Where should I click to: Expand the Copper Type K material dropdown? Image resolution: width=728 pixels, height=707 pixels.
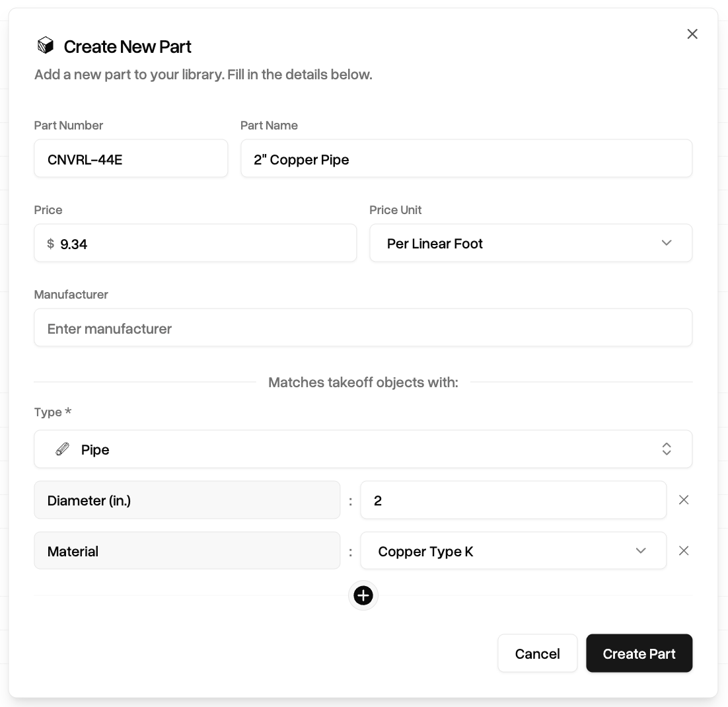513,551
